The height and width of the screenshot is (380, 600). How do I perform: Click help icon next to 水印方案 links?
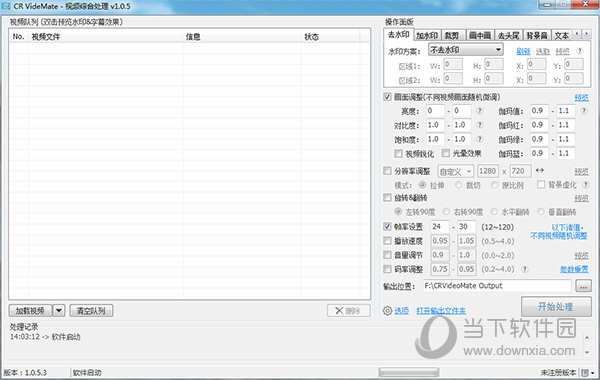coord(580,51)
